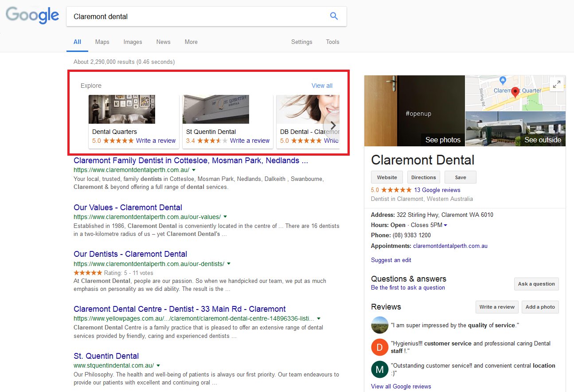The height and width of the screenshot is (392, 574).
Task: Click the Claremont Dental panel heading
Action: click(x=423, y=160)
